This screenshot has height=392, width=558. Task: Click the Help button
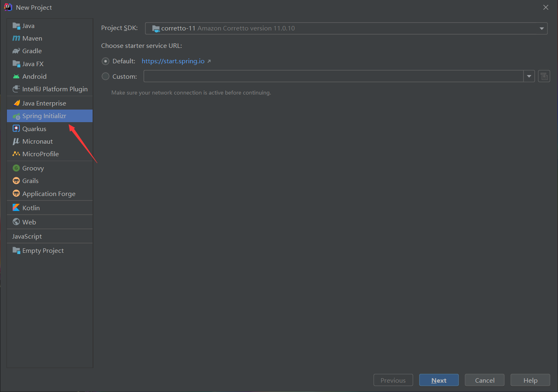(530, 380)
